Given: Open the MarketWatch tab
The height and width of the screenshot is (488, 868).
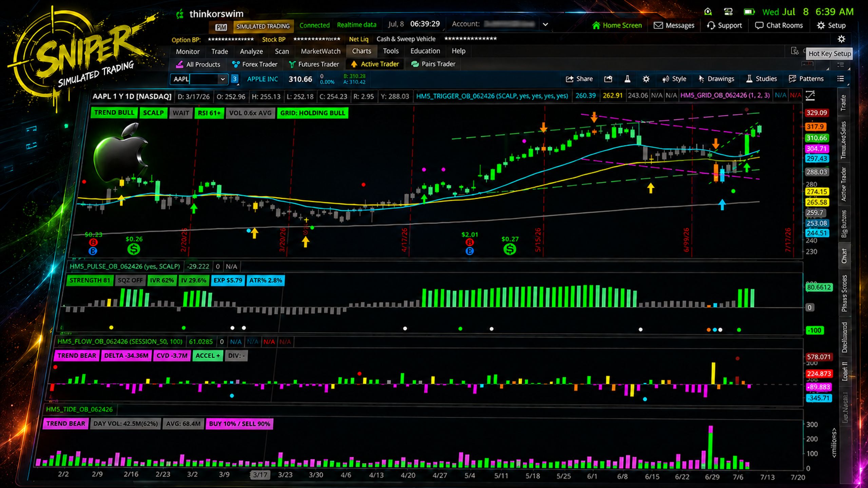Looking at the screenshot, I should coord(321,51).
